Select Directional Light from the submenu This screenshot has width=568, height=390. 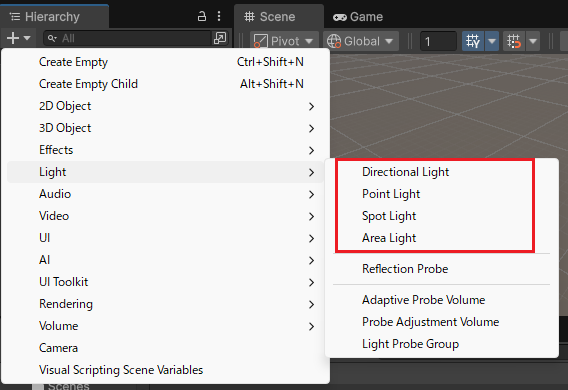pos(405,172)
